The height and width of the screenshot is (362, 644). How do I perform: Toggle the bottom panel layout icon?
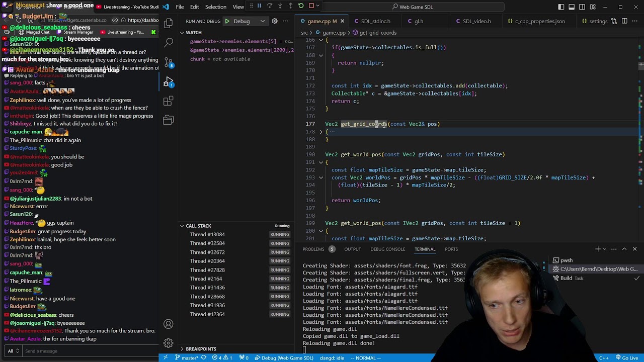tap(572, 7)
